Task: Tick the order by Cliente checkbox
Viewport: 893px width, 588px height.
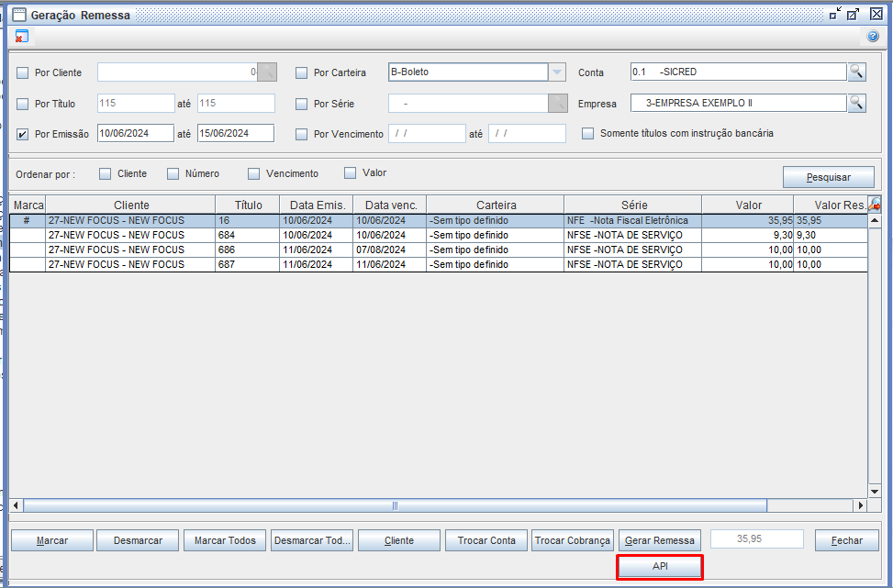Action: coord(105,173)
